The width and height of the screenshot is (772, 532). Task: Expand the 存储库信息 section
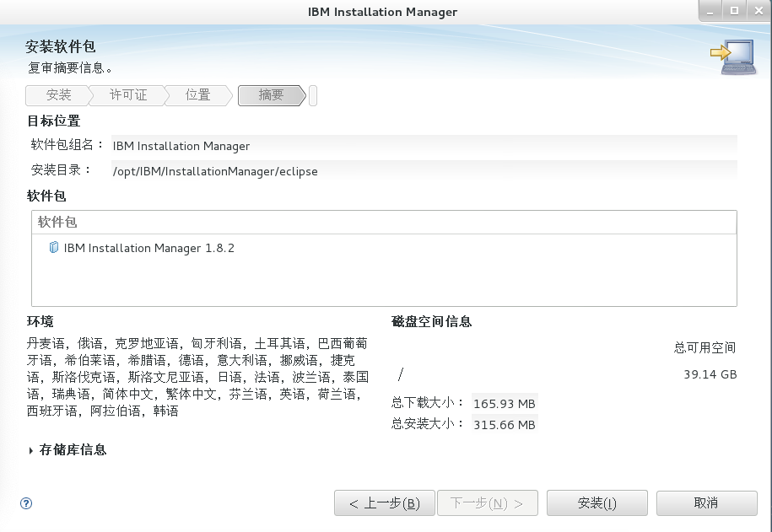[x=31, y=450]
